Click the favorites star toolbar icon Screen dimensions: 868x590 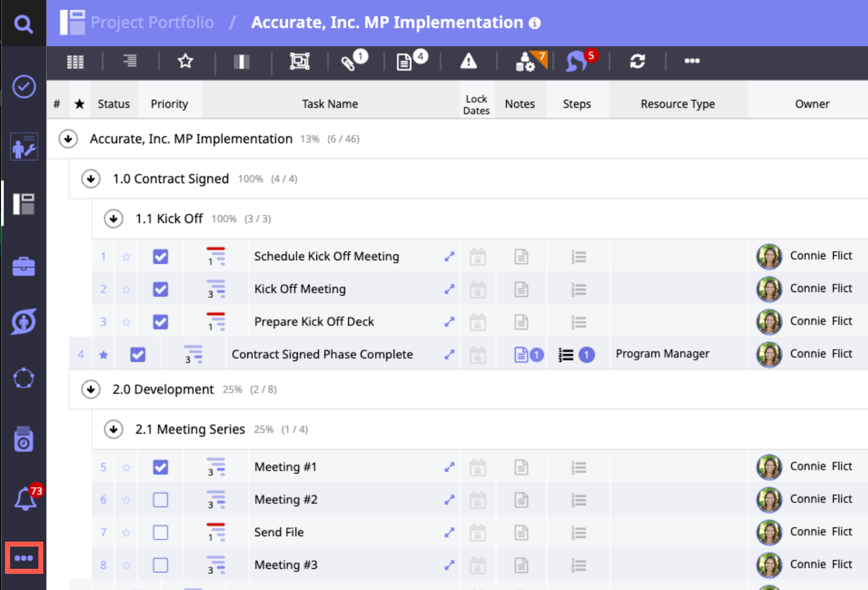(x=185, y=62)
